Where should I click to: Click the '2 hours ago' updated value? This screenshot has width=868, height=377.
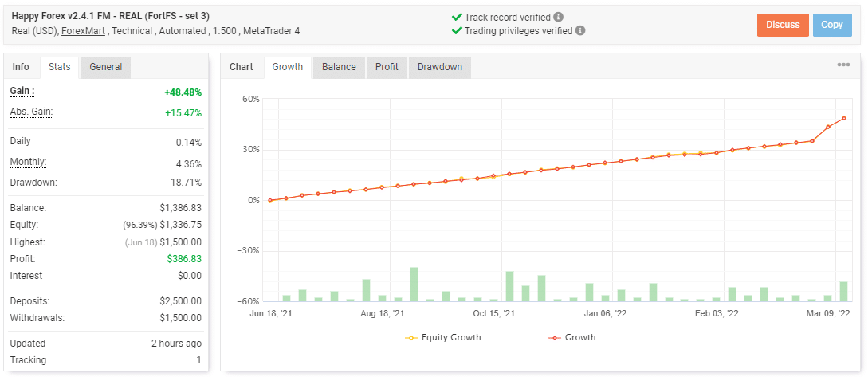(177, 344)
